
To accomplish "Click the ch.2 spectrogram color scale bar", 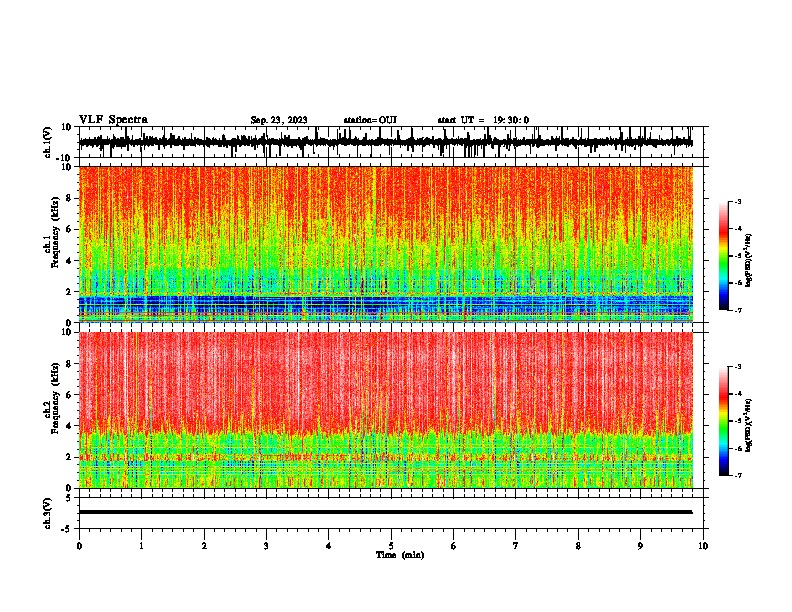I will coord(724,421).
